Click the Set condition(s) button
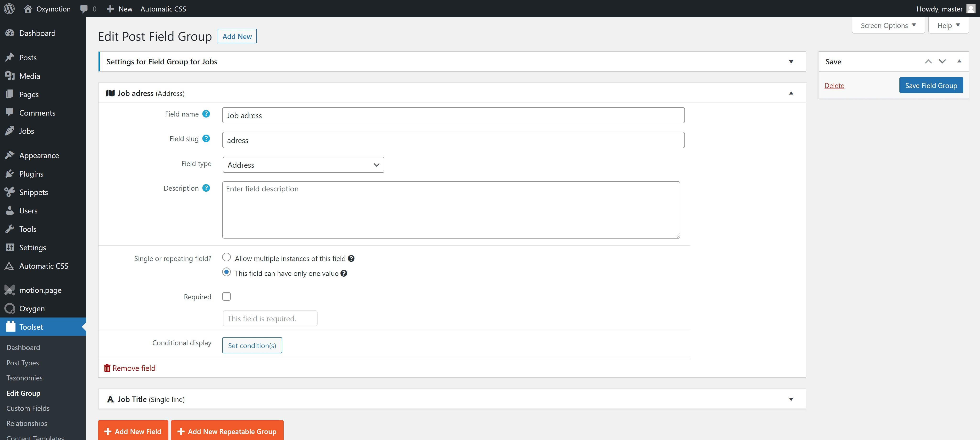The height and width of the screenshot is (440, 980). pyautogui.click(x=252, y=345)
